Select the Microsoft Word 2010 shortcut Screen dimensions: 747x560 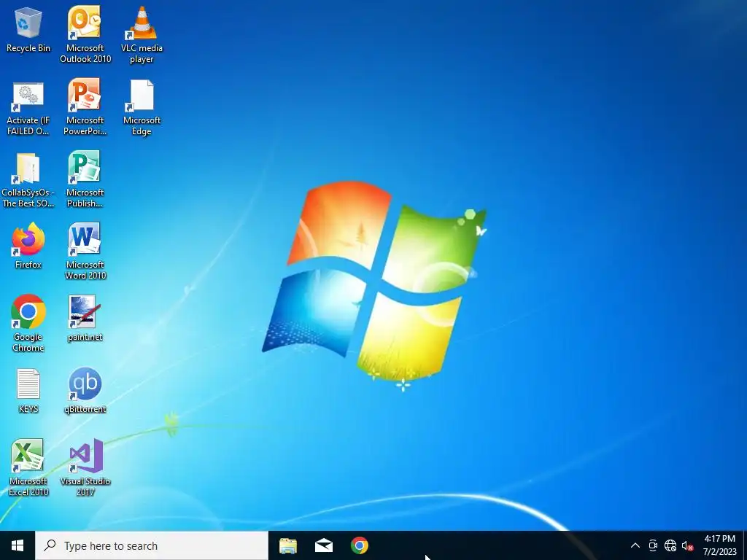85,252
